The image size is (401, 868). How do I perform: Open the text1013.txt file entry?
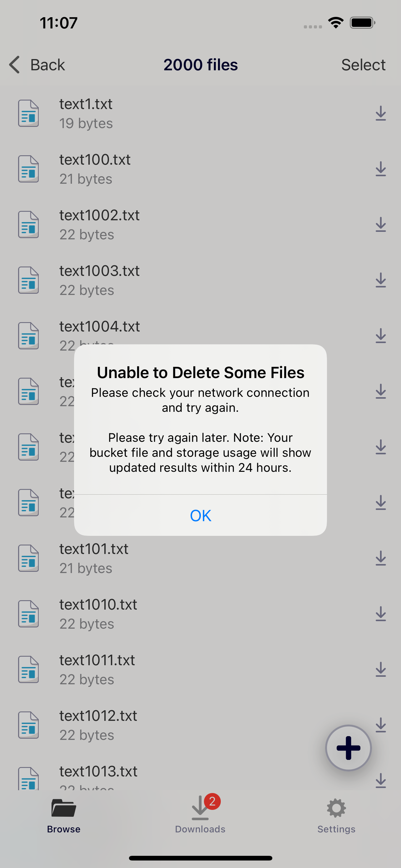coord(200,777)
